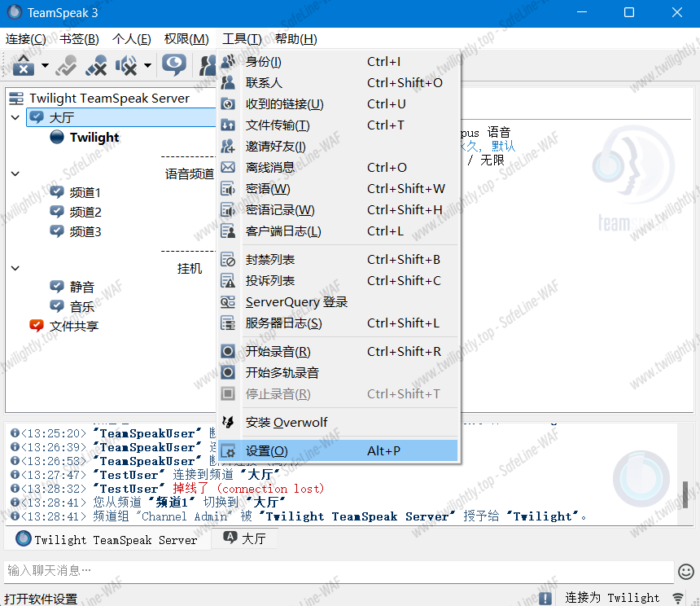Image resolution: width=700 pixels, height=606 pixels.
Task: Click the emoji smiley icon beside chat input
Action: (686, 572)
